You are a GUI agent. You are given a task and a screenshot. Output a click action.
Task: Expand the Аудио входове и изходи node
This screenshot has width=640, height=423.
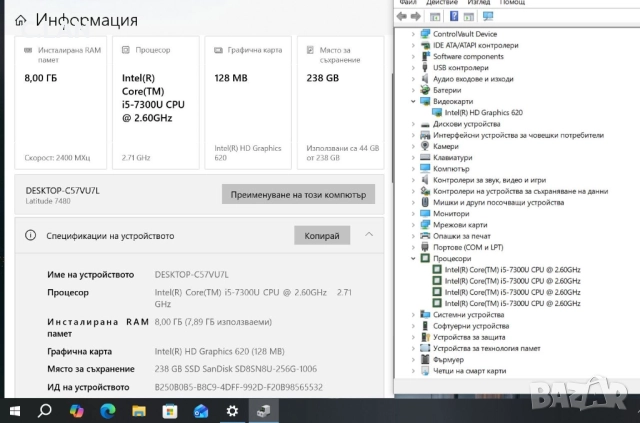coord(413,79)
